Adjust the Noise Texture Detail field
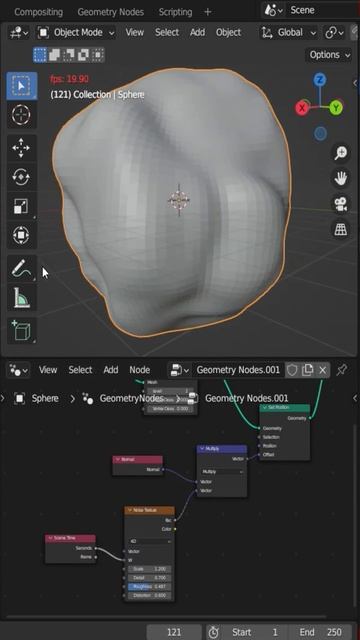The height and width of the screenshot is (640, 360). click(x=149, y=578)
